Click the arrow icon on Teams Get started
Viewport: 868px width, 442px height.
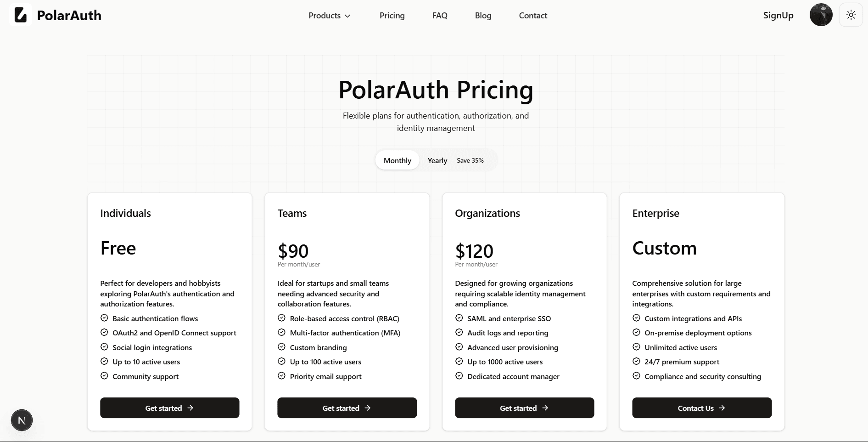click(x=367, y=408)
